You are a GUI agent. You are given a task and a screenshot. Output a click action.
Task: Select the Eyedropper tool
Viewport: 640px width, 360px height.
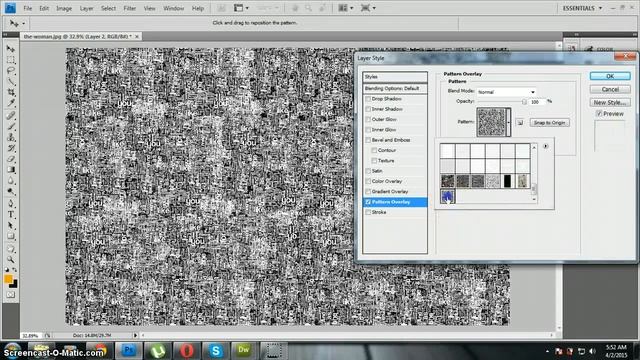click(11, 103)
